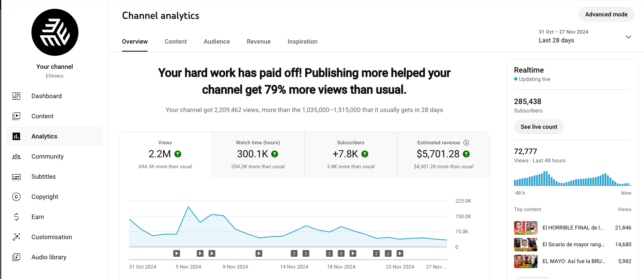The height and width of the screenshot is (279, 644).
Task: Open the Revenue tab
Action: point(259,42)
